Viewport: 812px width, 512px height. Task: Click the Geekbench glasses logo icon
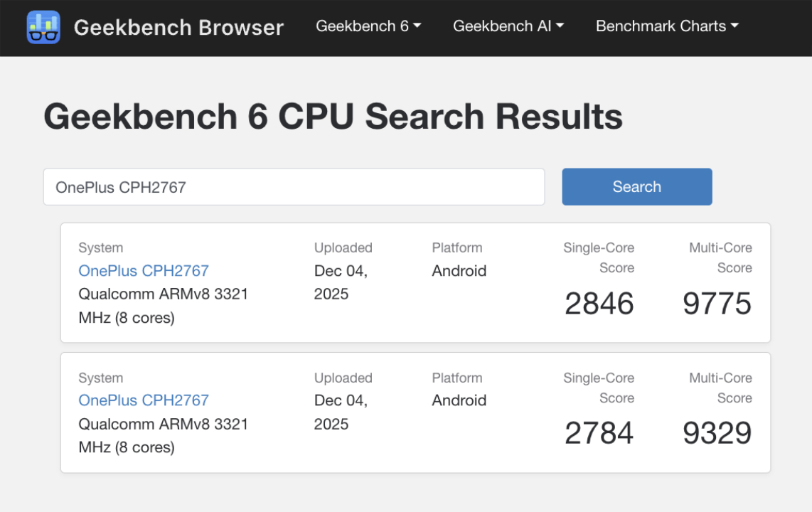coord(43,27)
